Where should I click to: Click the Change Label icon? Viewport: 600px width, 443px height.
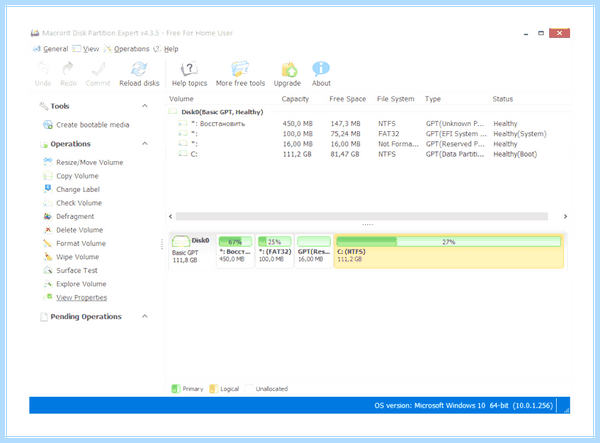tap(48, 189)
